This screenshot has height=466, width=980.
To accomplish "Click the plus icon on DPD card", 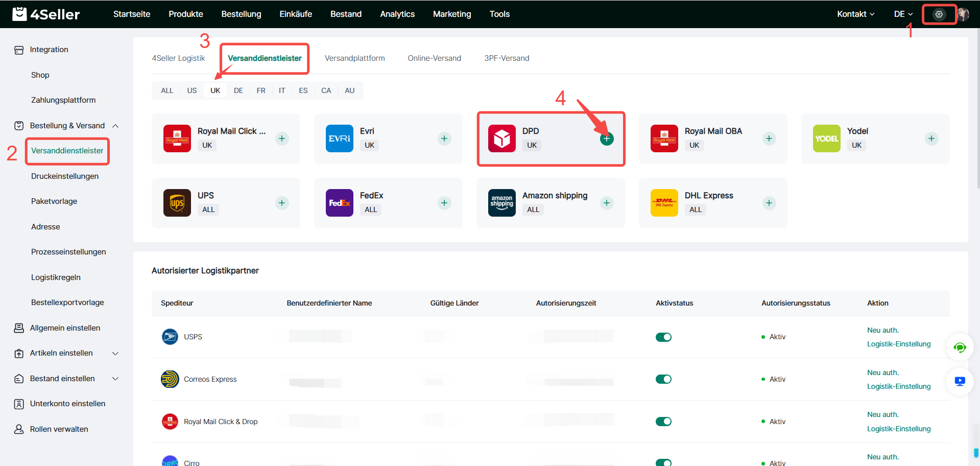I will click(x=606, y=138).
